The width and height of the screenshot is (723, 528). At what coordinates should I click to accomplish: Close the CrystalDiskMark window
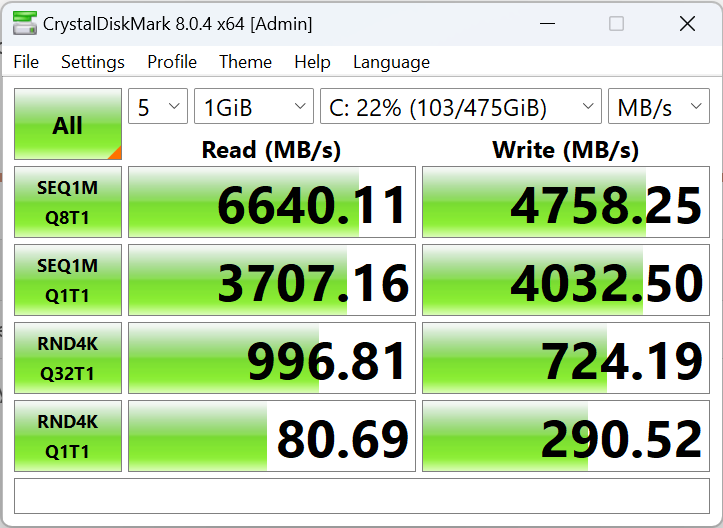[687, 24]
